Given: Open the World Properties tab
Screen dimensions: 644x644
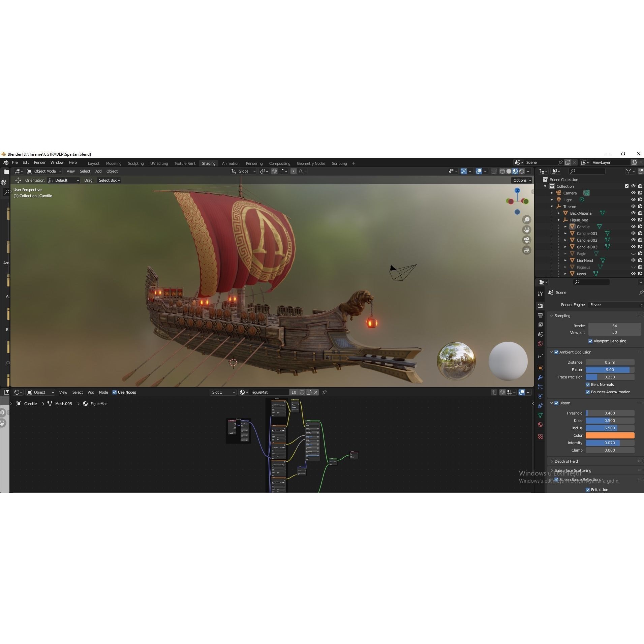Looking at the screenshot, I should pyautogui.click(x=541, y=343).
